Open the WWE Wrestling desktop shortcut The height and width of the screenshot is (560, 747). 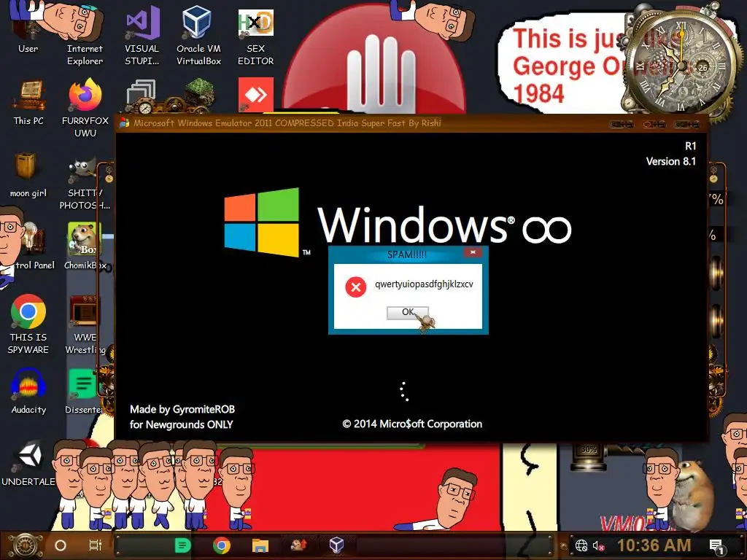click(x=85, y=324)
